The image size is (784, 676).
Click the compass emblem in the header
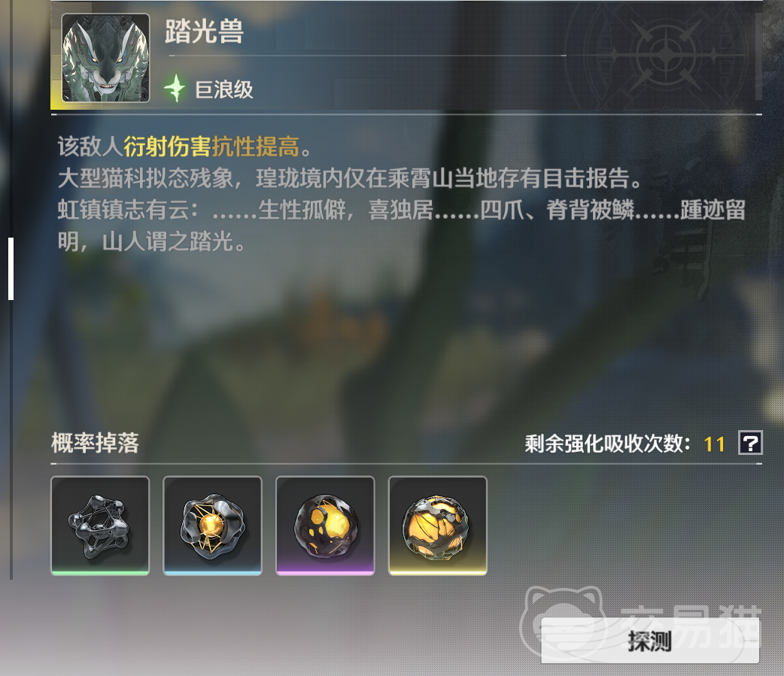[666, 55]
